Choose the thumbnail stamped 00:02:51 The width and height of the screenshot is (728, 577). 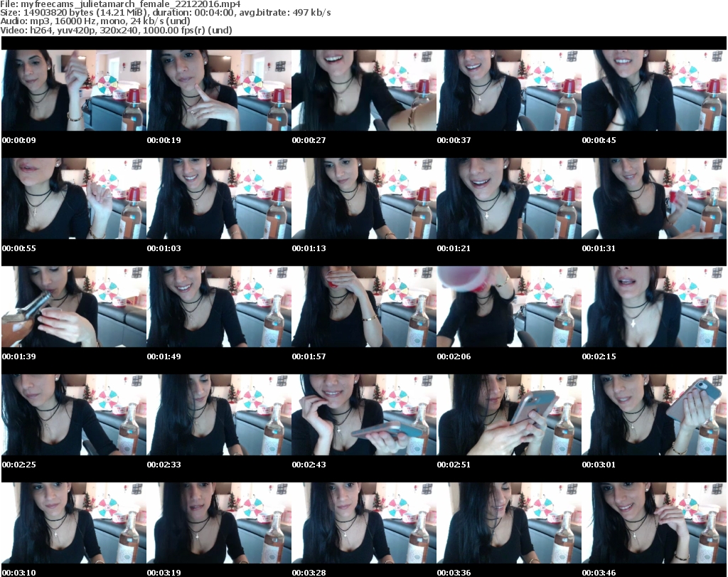pyautogui.click(x=509, y=415)
